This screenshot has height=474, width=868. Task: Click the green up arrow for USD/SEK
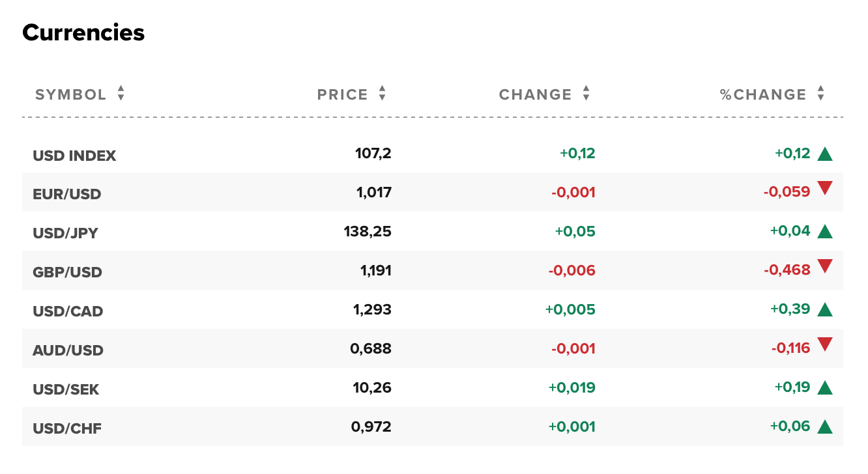pyautogui.click(x=825, y=388)
